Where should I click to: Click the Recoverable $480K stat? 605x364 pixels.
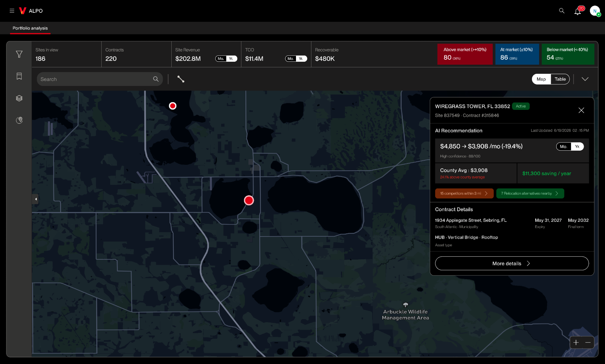coord(327,54)
